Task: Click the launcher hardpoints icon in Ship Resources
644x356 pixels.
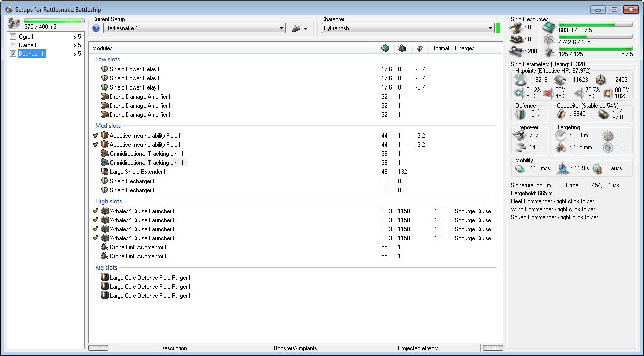Action: pos(516,39)
